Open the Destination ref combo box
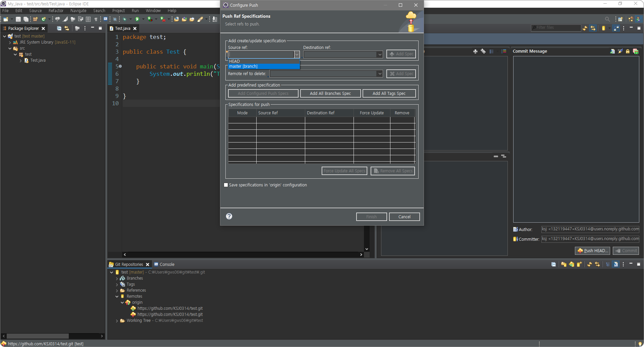The image size is (644, 347). point(343,54)
